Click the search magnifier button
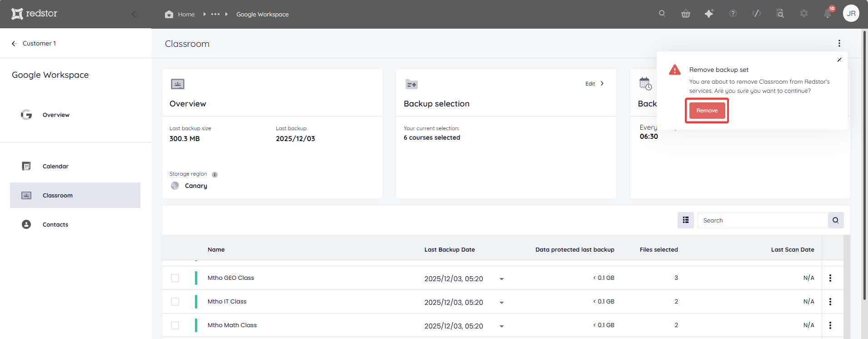Viewport: 868px width, 339px height. point(836,220)
